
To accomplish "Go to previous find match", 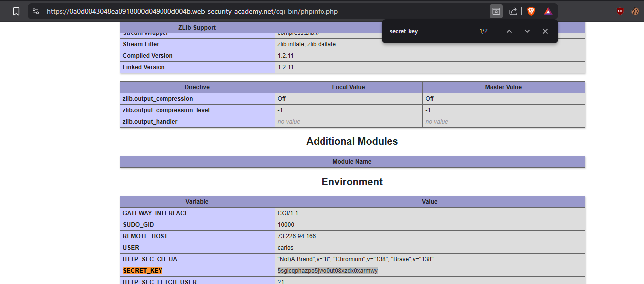I will click(x=509, y=31).
